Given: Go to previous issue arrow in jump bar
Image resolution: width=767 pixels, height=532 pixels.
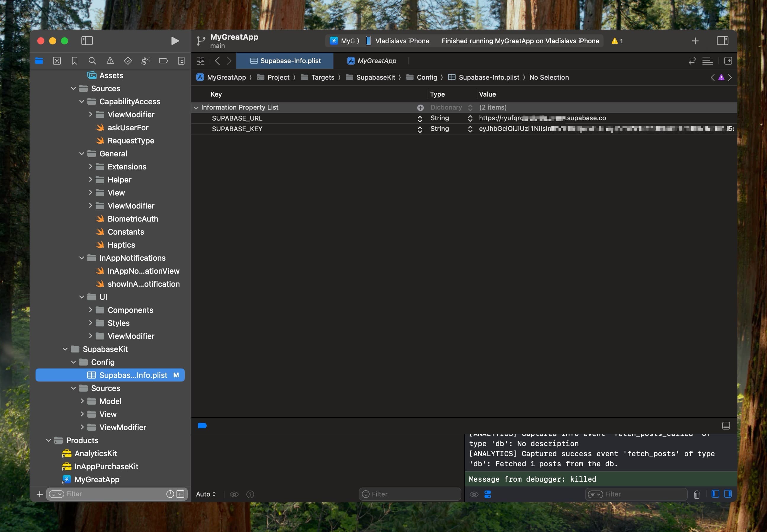Looking at the screenshot, I should [712, 77].
